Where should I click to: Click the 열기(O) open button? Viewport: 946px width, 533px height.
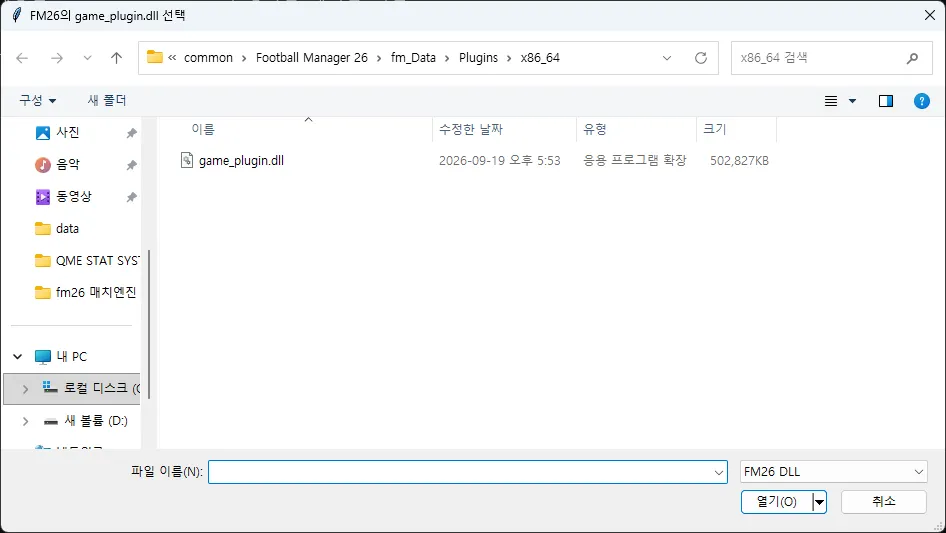click(x=776, y=502)
